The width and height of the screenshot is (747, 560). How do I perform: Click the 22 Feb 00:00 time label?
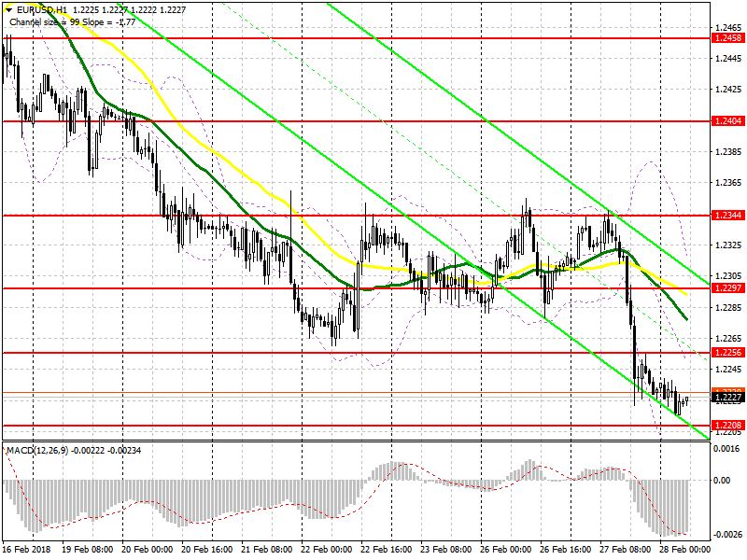coord(326,550)
